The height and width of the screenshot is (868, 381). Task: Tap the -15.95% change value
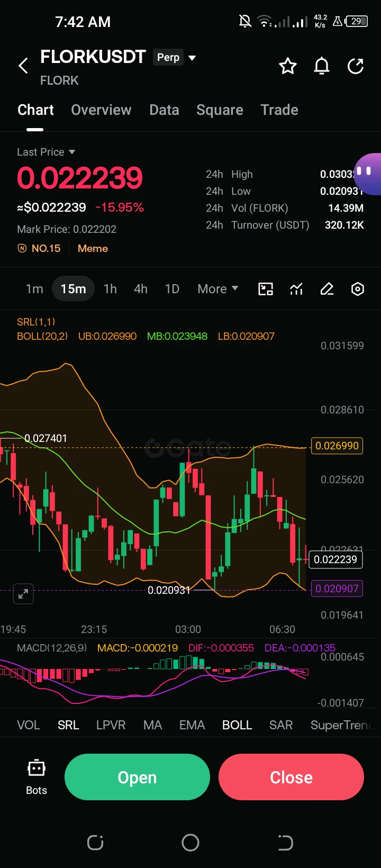[120, 207]
